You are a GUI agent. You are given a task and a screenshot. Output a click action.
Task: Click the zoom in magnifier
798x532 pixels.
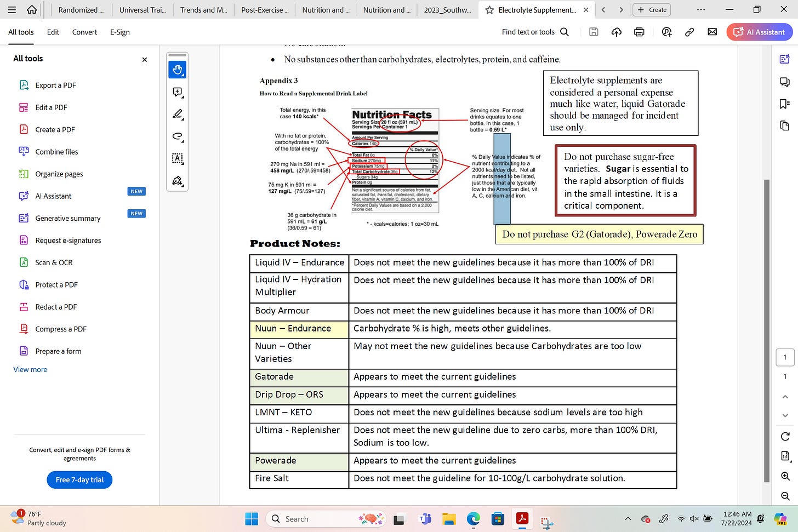785,476
